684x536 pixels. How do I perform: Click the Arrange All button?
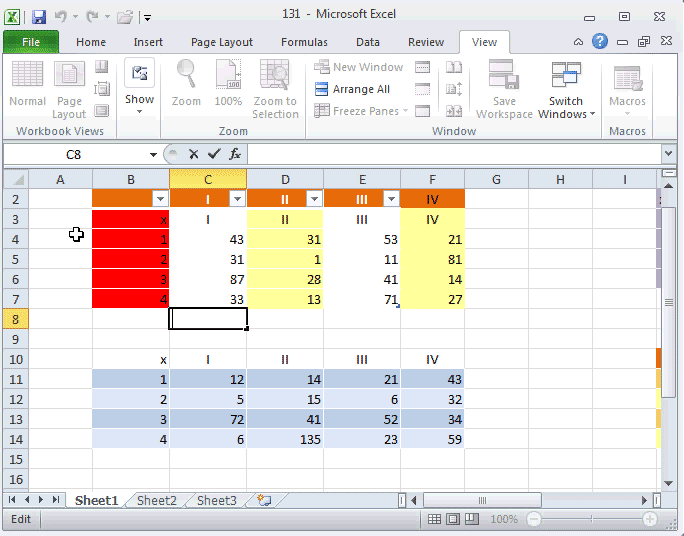pyautogui.click(x=353, y=89)
